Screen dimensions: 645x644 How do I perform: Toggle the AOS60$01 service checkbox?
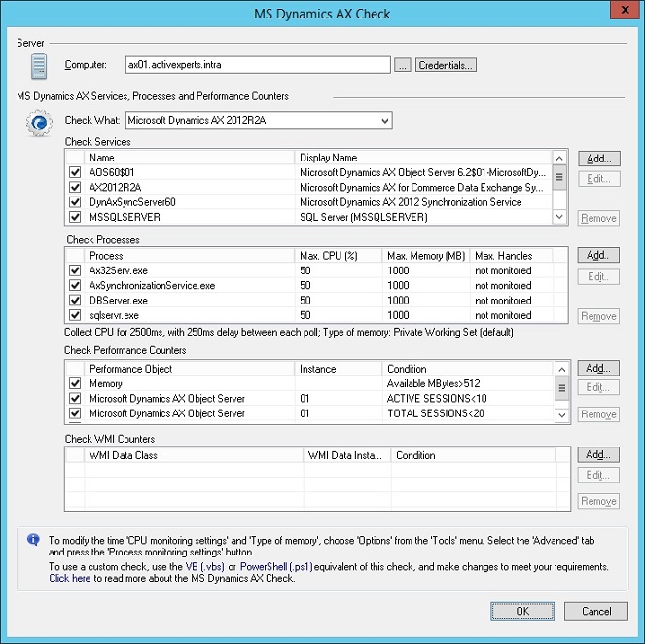pos(75,172)
